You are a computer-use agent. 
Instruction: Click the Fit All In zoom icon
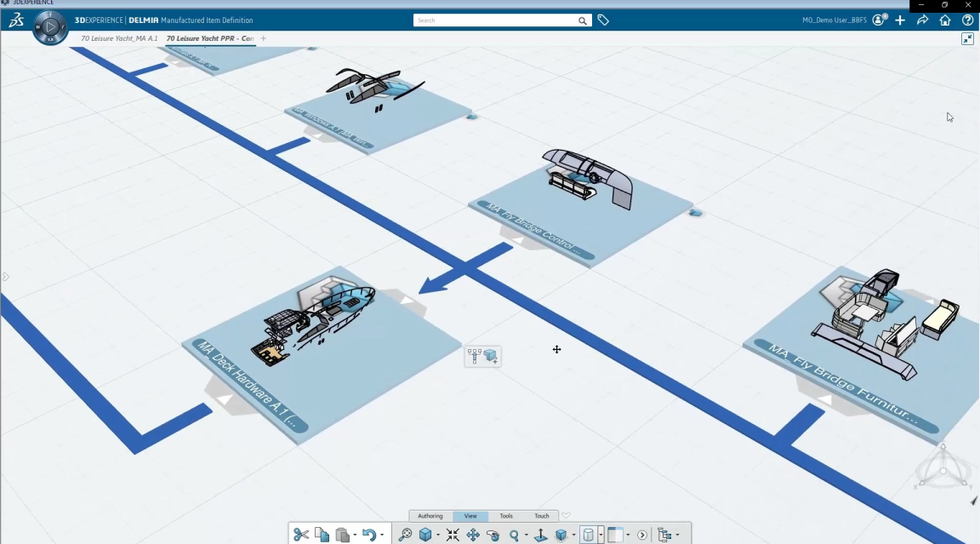tap(453, 535)
